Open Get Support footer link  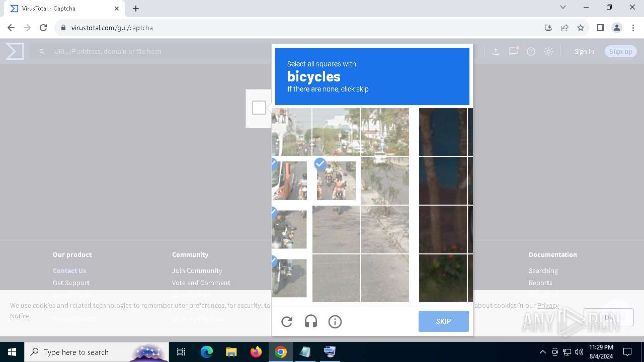71,283
